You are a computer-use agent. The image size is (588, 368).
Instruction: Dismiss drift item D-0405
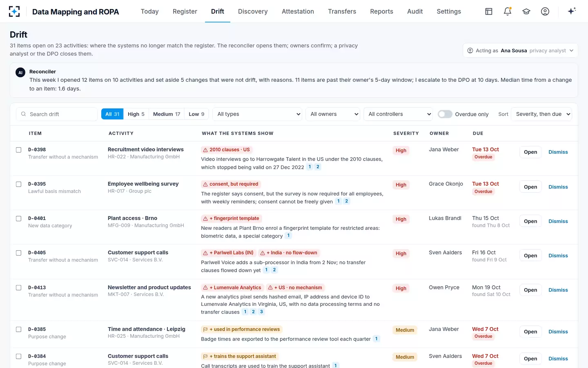[558, 256]
